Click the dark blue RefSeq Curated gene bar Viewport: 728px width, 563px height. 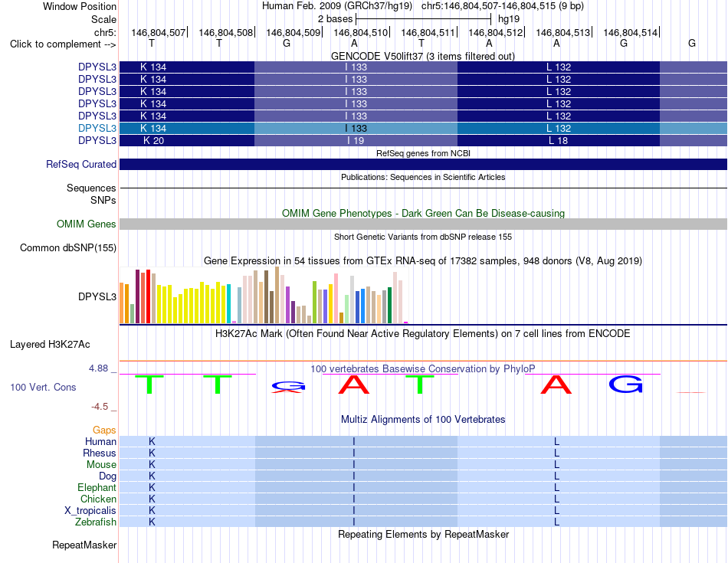[423, 165]
